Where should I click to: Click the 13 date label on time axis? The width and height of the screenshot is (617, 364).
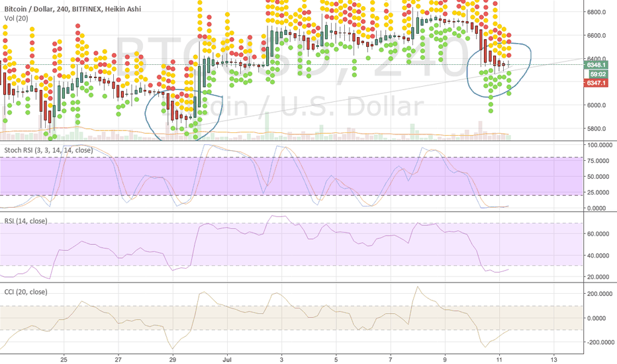(553, 359)
